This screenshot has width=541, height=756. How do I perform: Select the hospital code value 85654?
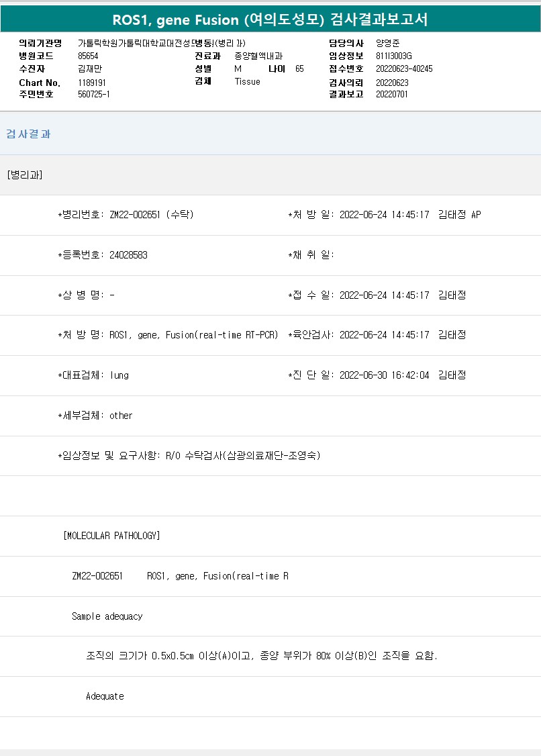coord(88,56)
